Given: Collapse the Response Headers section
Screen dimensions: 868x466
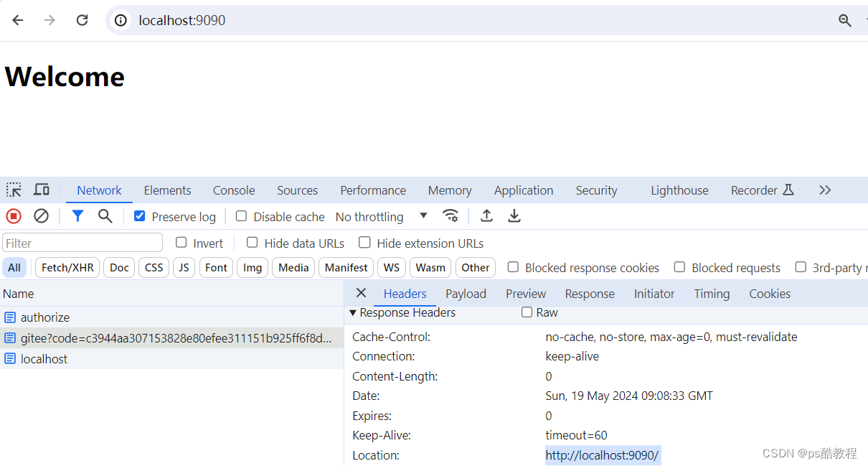Looking at the screenshot, I should (352, 312).
